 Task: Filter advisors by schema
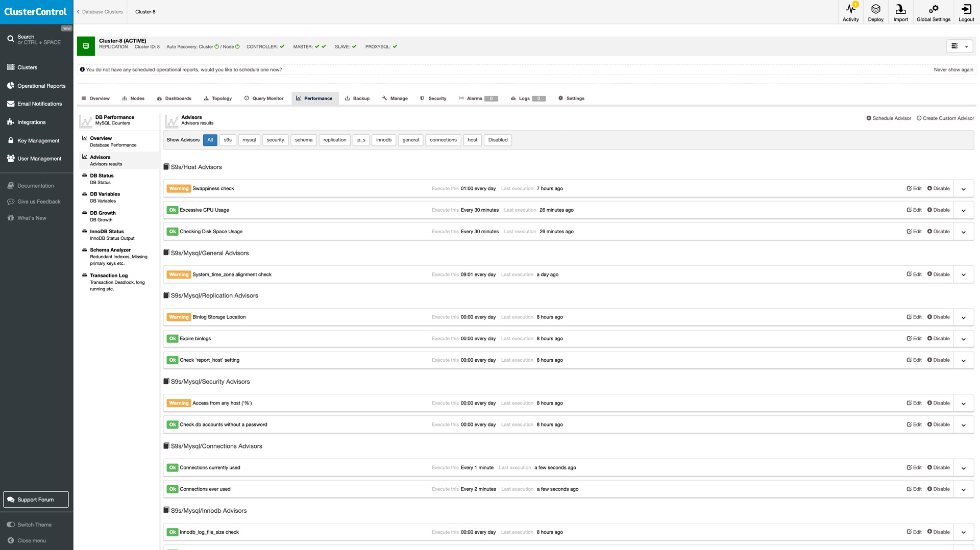[x=304, y=140]
